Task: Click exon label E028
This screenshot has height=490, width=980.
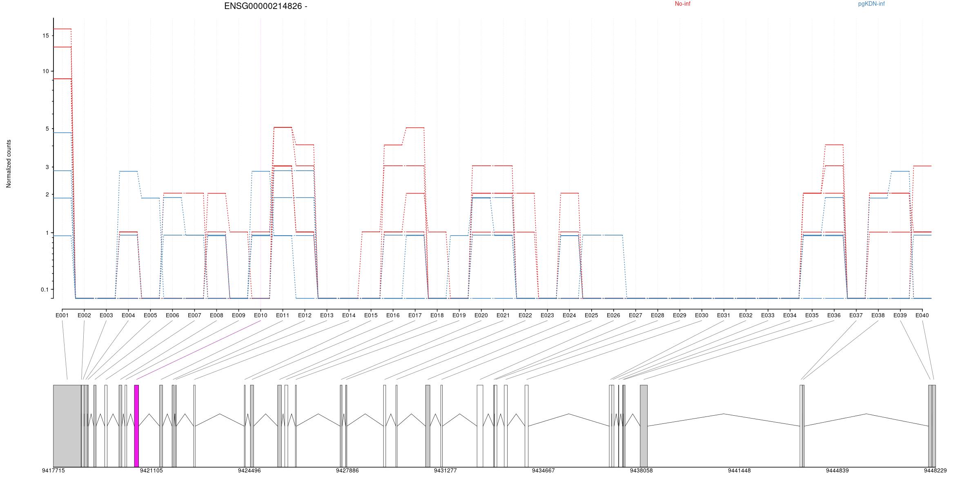Action: click(x=657, y=315)
